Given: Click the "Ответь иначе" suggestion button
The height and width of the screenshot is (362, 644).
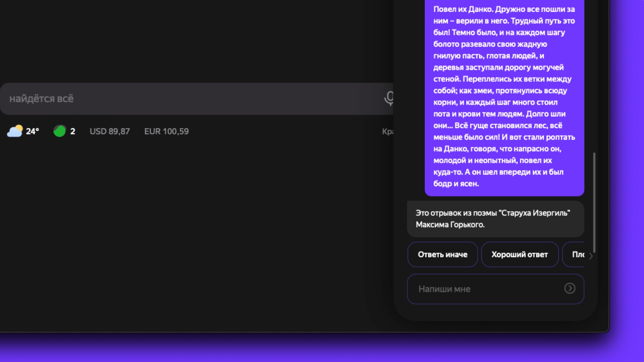Looking at the screenshot, I should click(442, 254).
